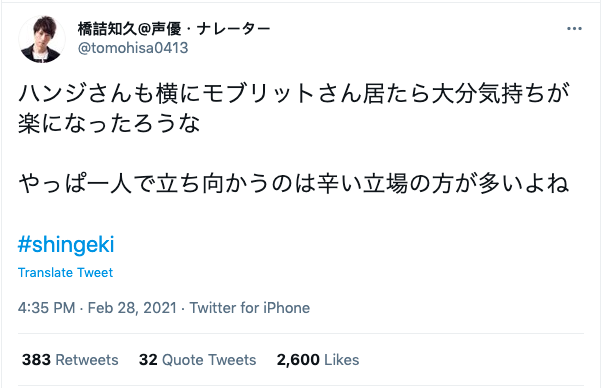Click the number 2,600 in stats row
Viewport: 602px width, 388px height.
[298, 360]
